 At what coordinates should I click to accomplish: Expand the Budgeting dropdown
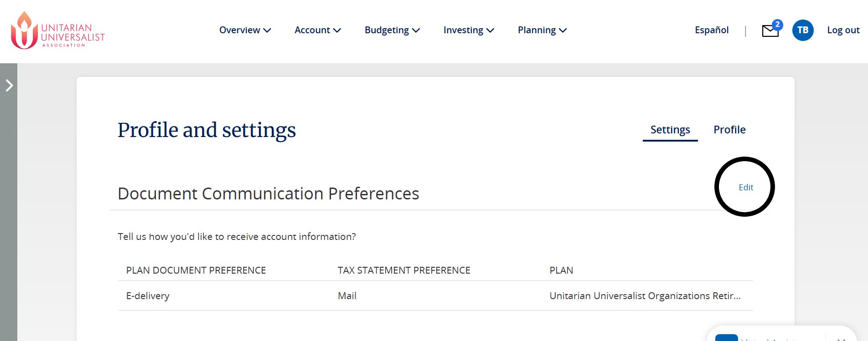[392, 31]
